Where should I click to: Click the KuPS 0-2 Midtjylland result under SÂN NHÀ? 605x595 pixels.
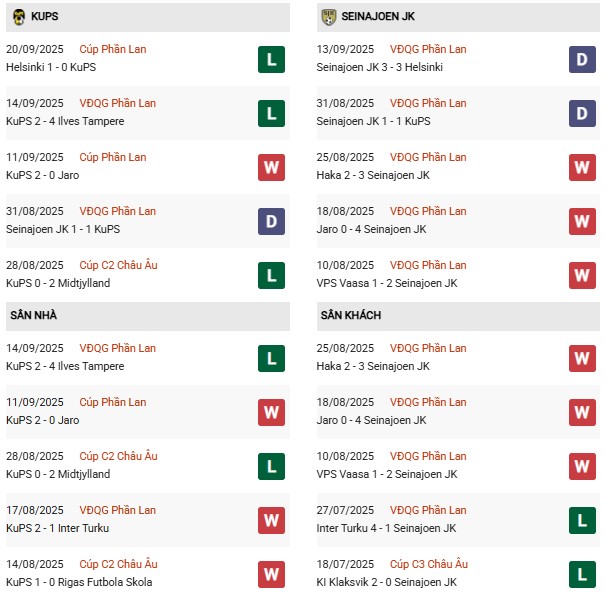[58, 474]
